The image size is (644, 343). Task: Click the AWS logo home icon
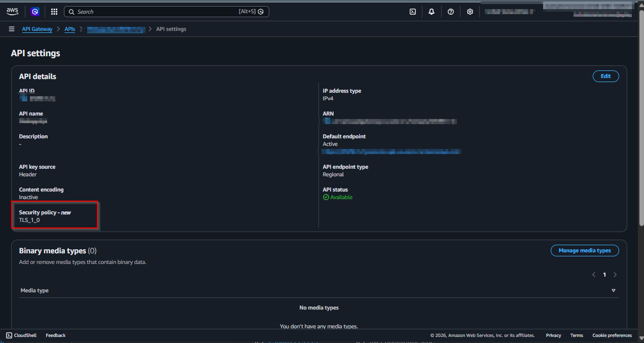[x=12, y=12]
